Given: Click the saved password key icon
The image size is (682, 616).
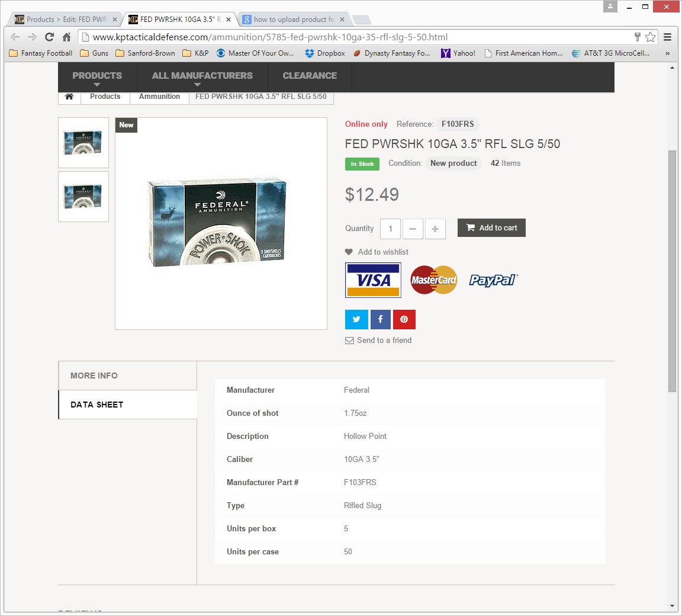Looking at the screenshot, I should point(637,37).
